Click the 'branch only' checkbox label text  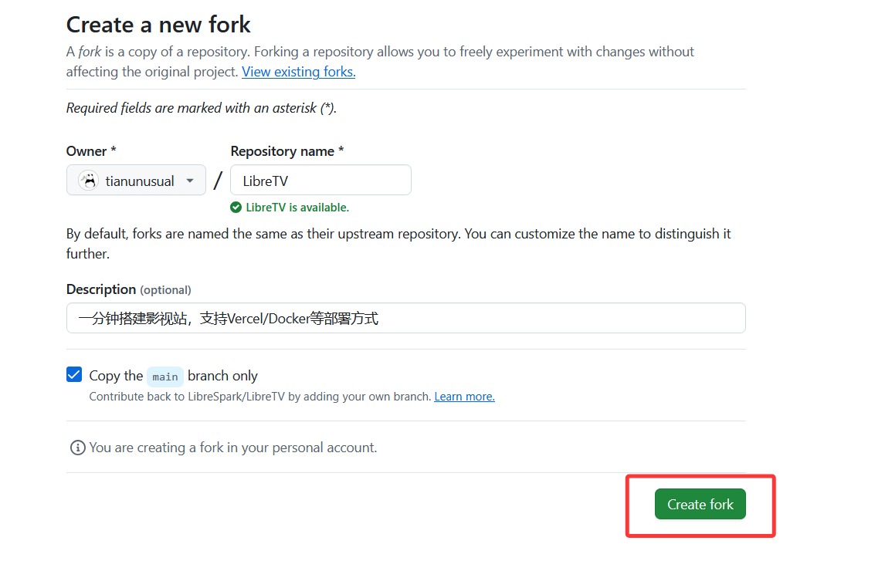click(222, 376)
